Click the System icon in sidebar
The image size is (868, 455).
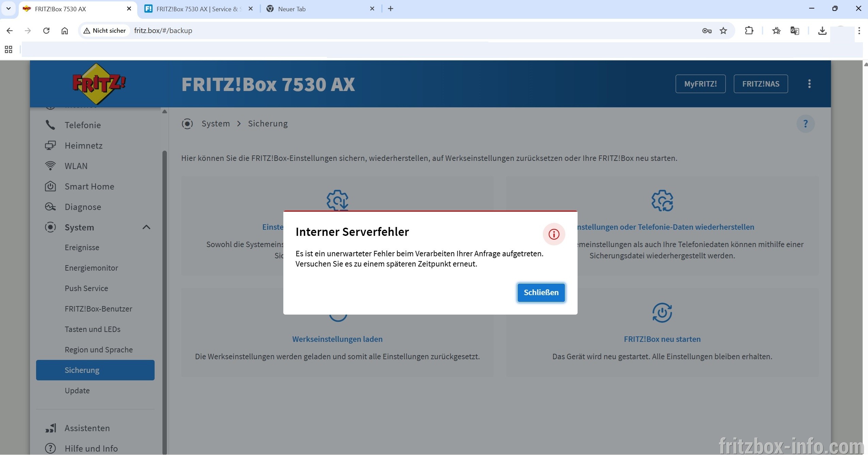tap(50, 227)
